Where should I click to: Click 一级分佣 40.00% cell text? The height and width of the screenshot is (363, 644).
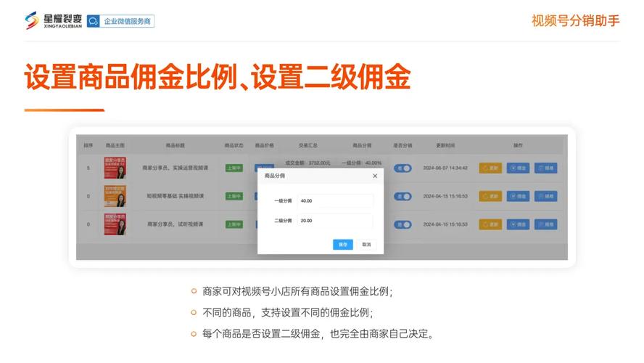point(362,163)
